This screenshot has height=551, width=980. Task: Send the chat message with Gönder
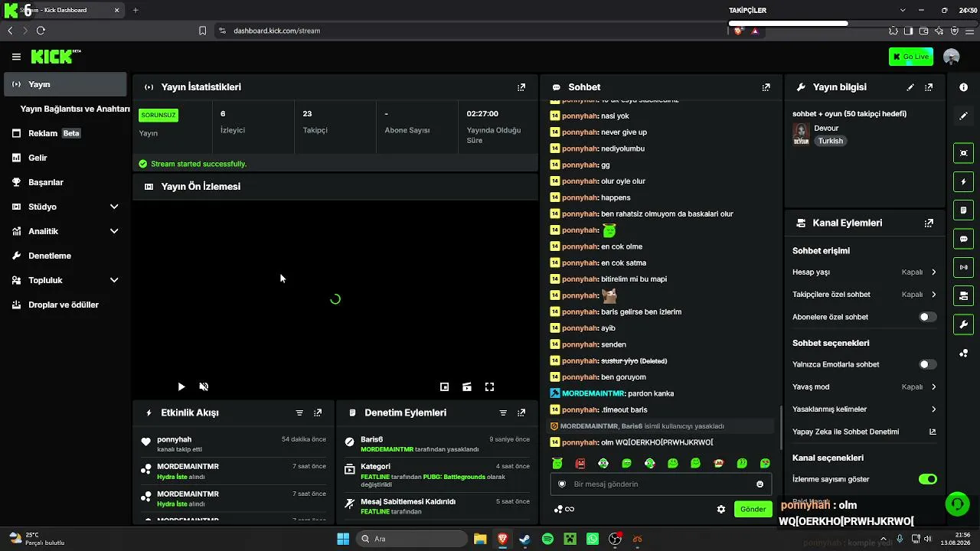[753, 510]
